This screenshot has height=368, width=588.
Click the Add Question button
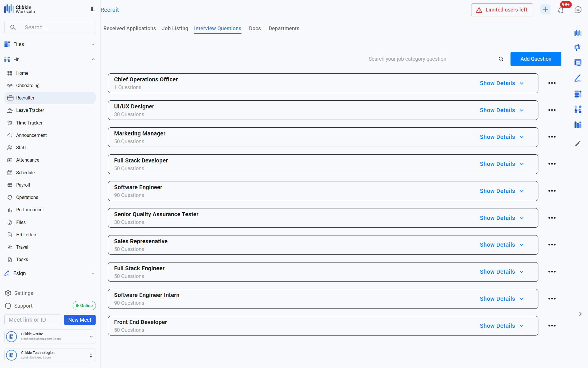point(535,59)
